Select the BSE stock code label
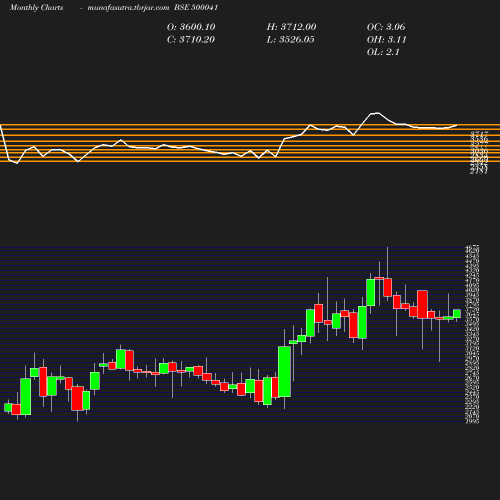Screen dimensions: 500x500 click(196, 8)
